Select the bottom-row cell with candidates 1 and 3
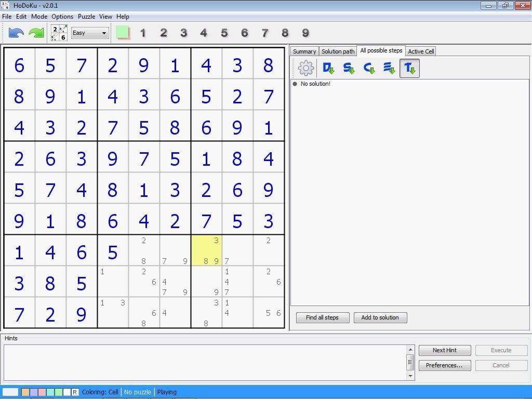 pyautogui.click(x=113, y=313)
